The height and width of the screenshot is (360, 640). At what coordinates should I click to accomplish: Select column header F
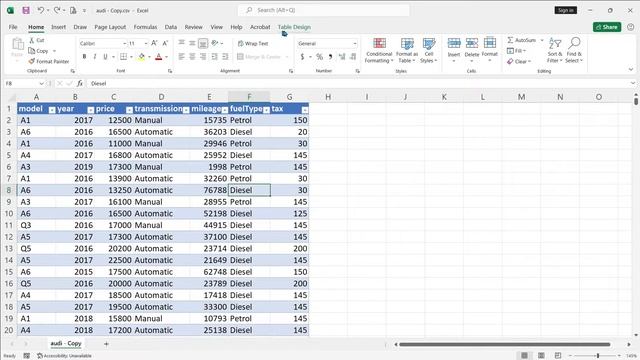[249, 97]
